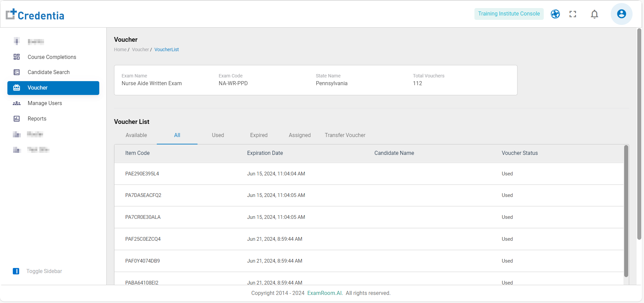The image size is (644, 303).
Task: Click VoucherList breadcrumb link
Action: (167, 49)
